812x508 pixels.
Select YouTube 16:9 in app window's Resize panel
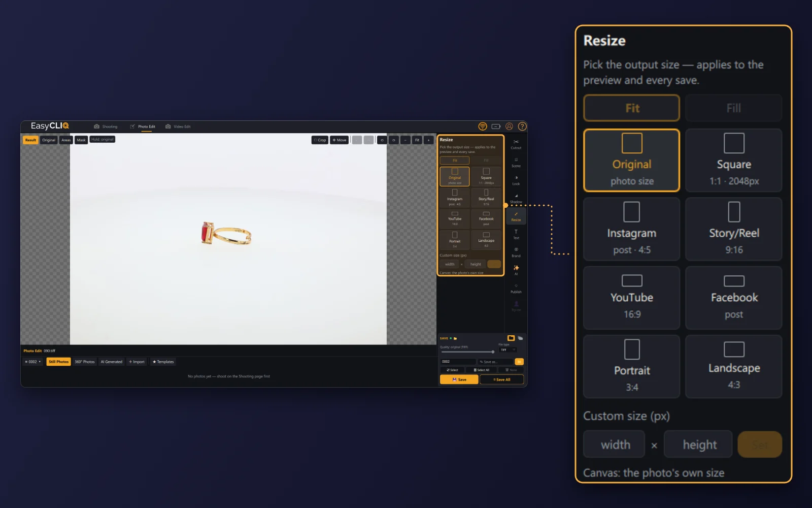(455, 218)
